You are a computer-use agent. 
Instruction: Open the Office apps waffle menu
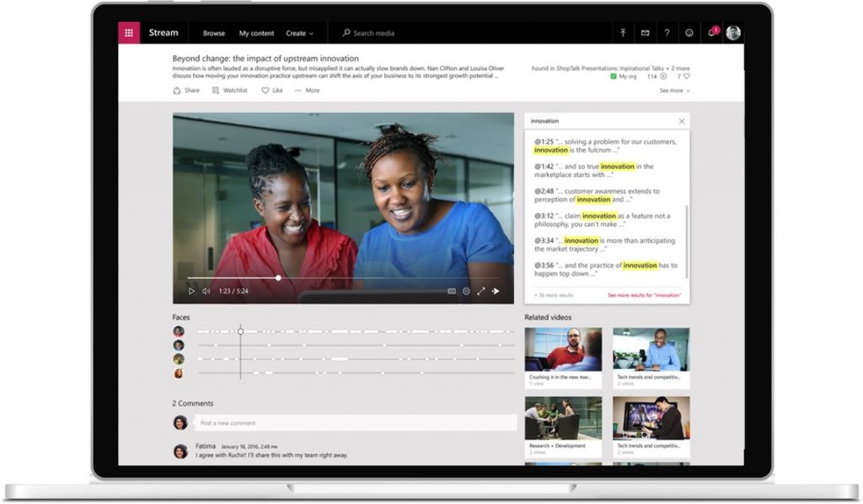pos(129,33)
